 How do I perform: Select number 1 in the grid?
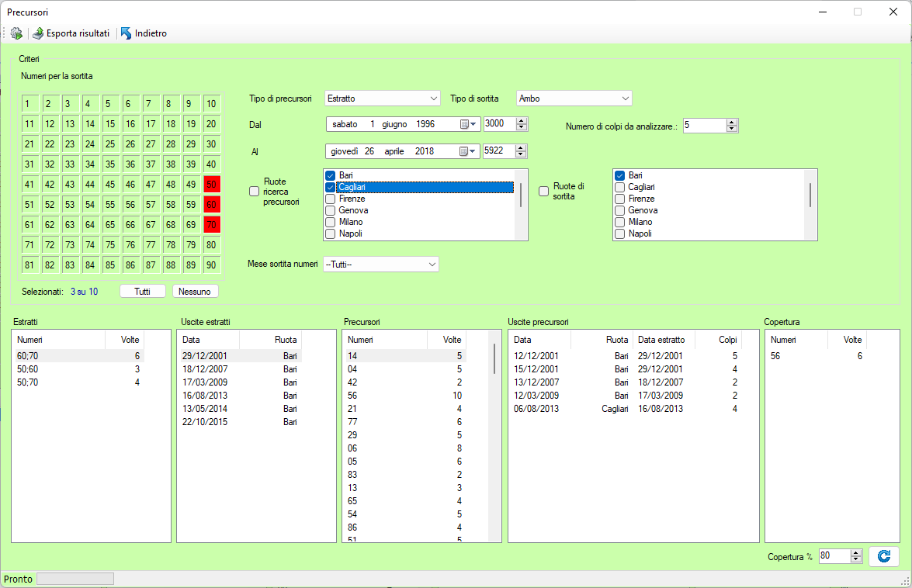point(30,104)
